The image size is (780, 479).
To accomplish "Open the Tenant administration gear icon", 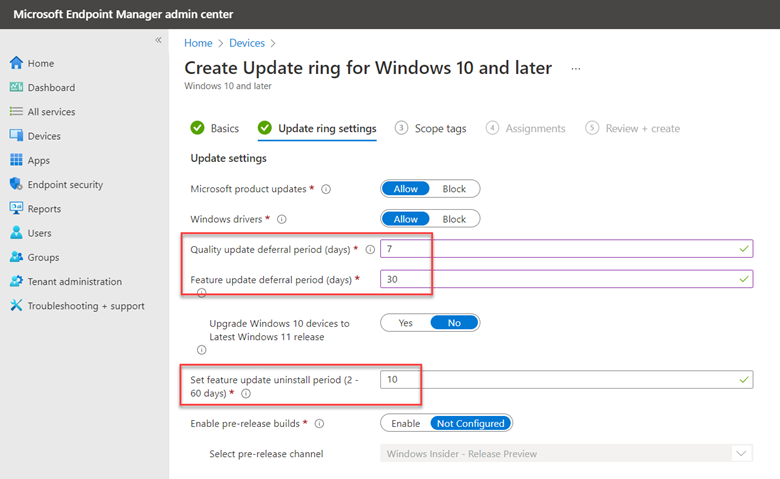I will 16,281.
